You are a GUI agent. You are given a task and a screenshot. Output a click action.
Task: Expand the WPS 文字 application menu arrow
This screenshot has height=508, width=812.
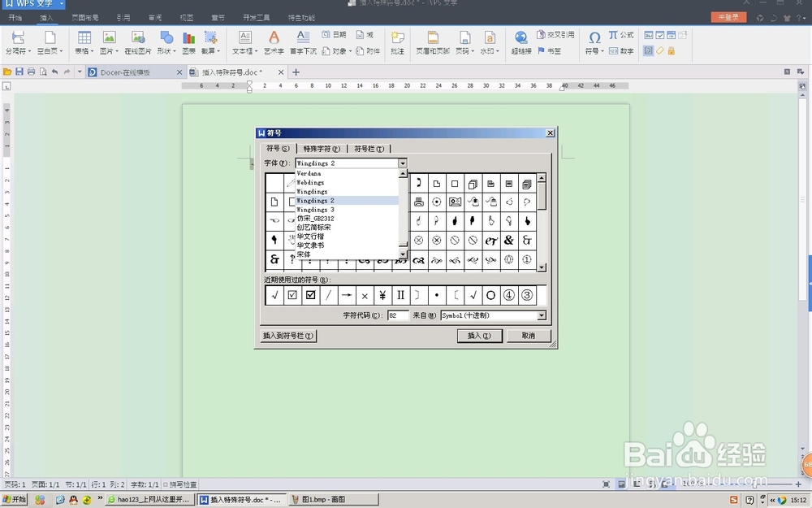(61, 3)
